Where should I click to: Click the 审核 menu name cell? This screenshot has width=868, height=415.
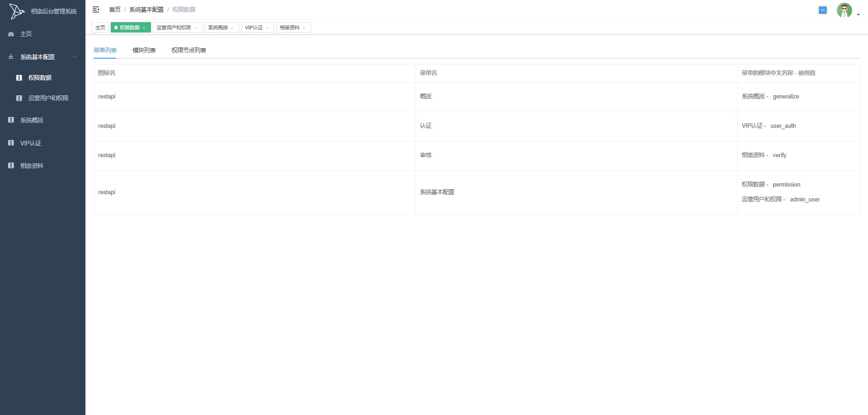pos(426,155)
